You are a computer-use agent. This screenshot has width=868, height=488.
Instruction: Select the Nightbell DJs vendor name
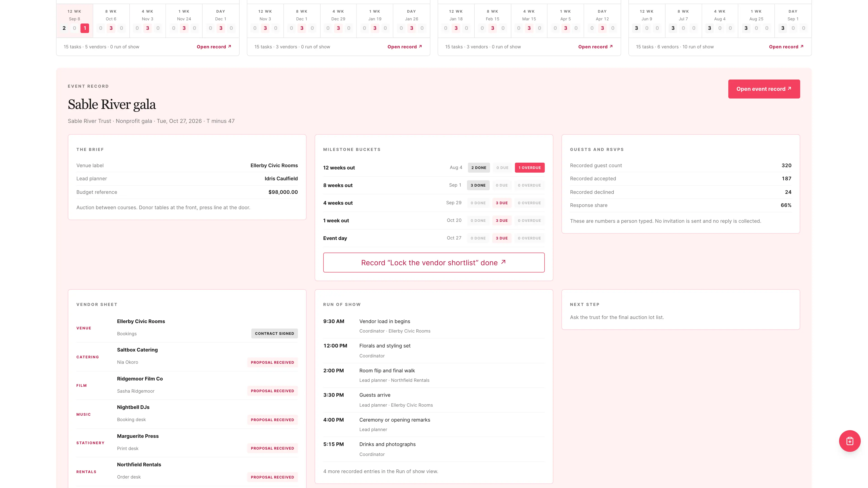(133, 407)
